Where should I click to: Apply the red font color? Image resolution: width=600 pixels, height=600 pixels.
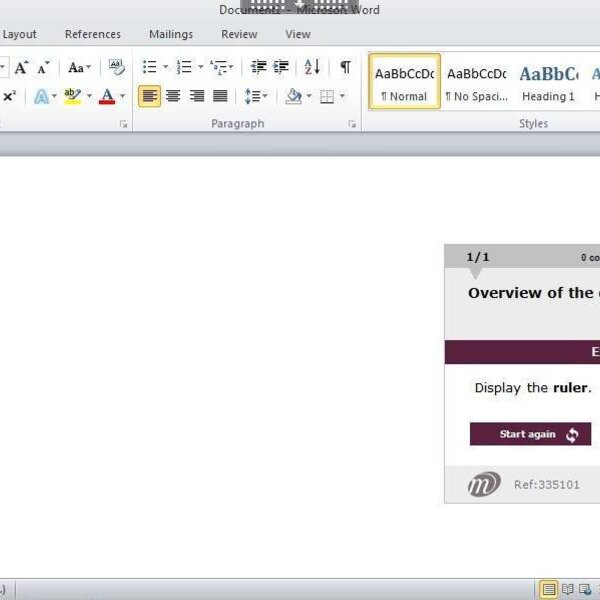[x=107, y=96]
